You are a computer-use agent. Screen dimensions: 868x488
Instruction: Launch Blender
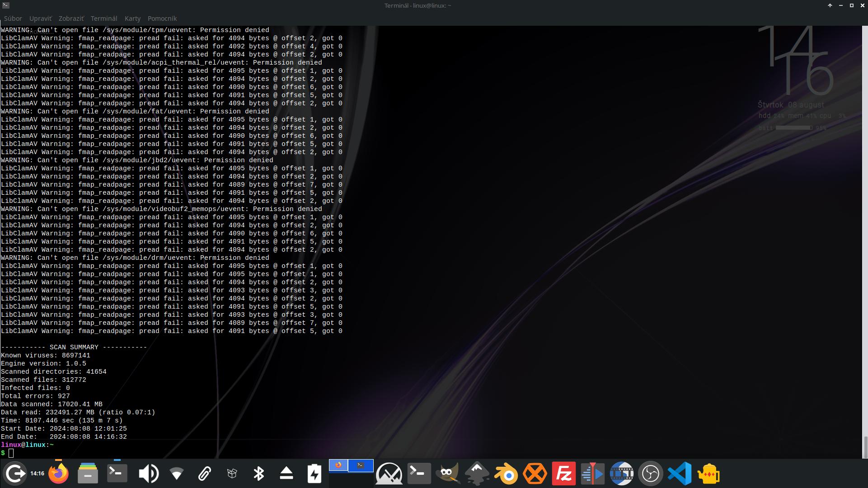click(x=506, y=474)
